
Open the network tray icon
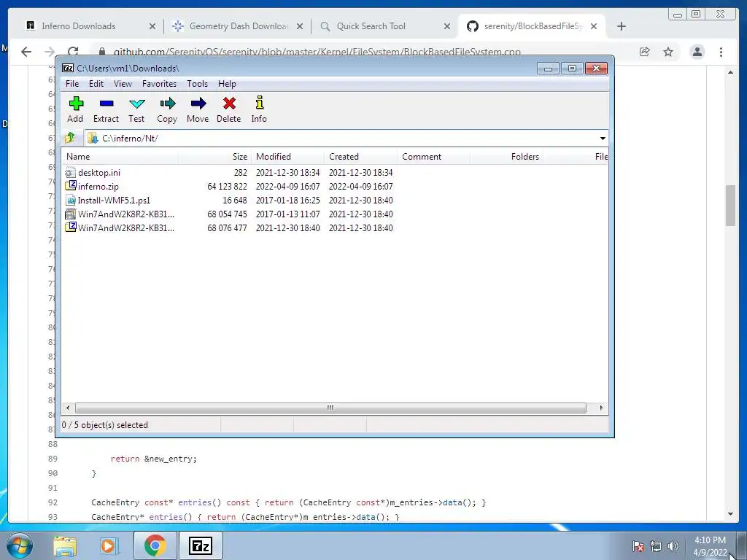pyautogui.click(x=656, y=546)
